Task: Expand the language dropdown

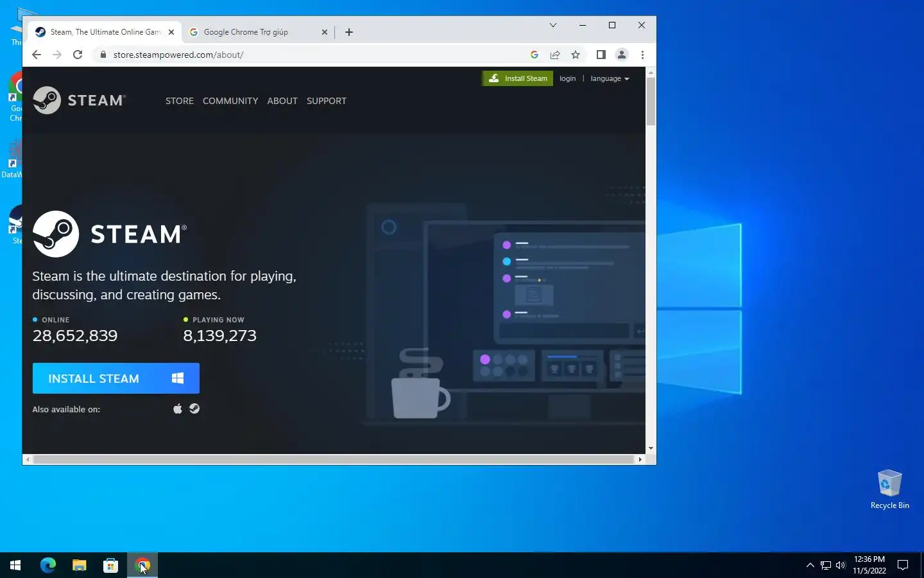Action: pos(610,78)
